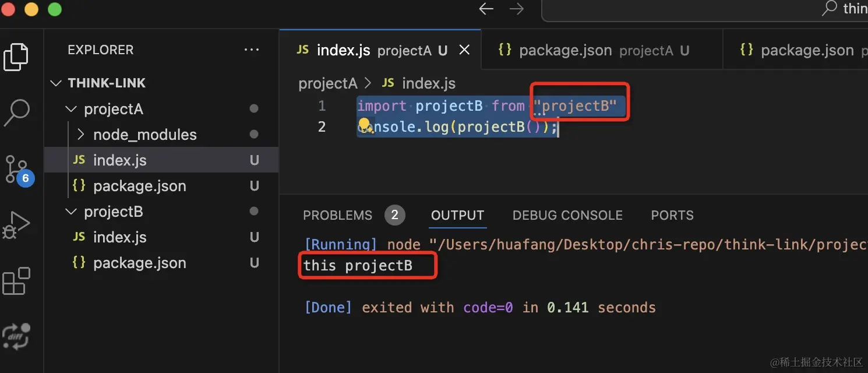Collapse the projectA folder
This screenshot has width=868, height=373.
pyautogui.click(x=71, y=109)
